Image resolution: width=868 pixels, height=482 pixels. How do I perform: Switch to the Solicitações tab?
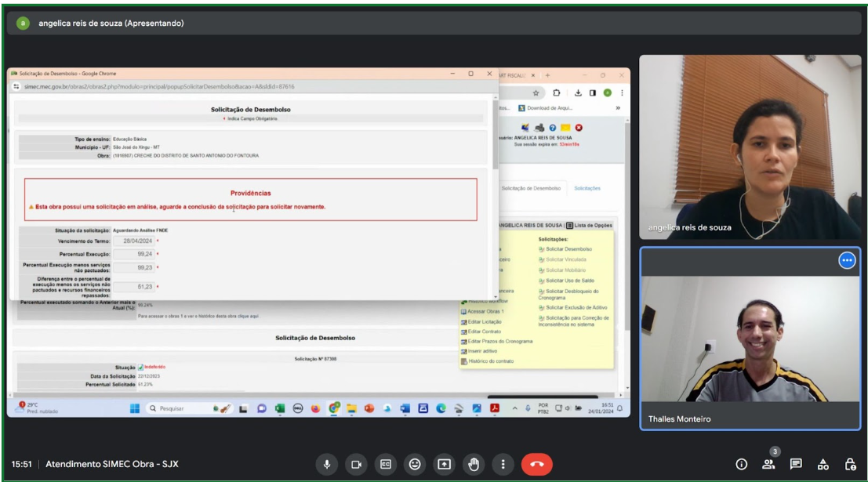tap(587, 188)
